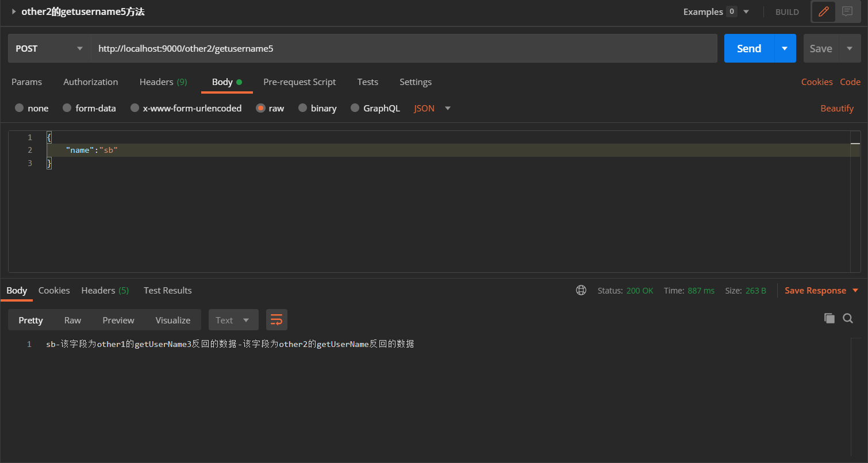
Task: Open the Text response format dropdown
Action: point(233,320)
